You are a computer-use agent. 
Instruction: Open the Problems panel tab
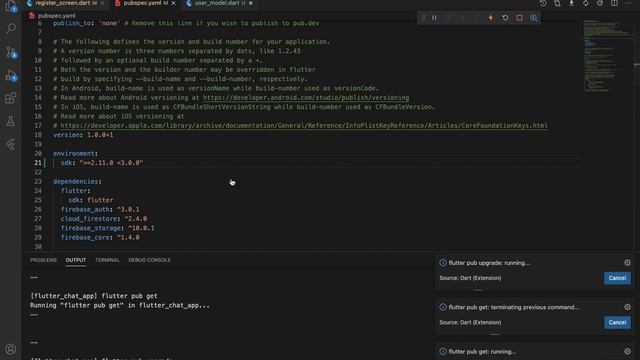tap(43, 260)
